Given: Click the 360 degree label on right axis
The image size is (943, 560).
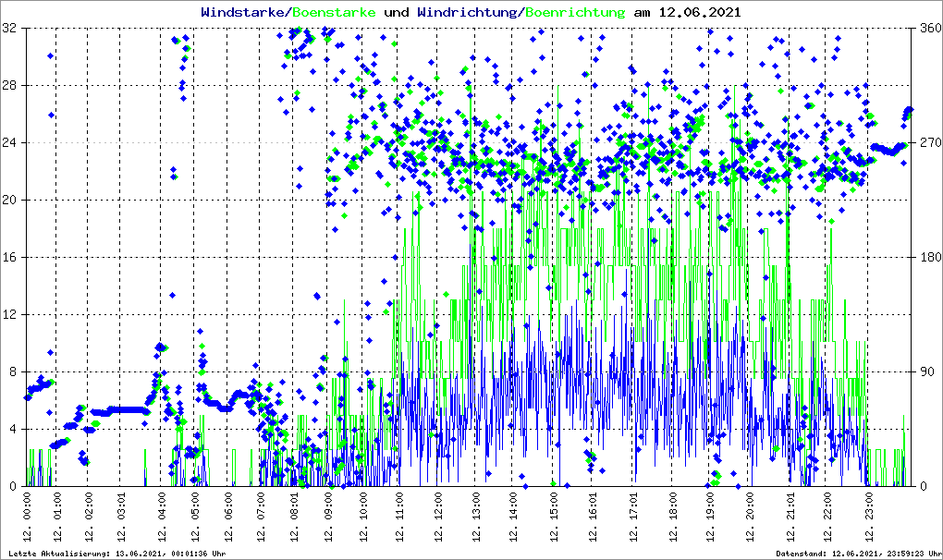Looking at the screenshot, I should coord(927,29).
